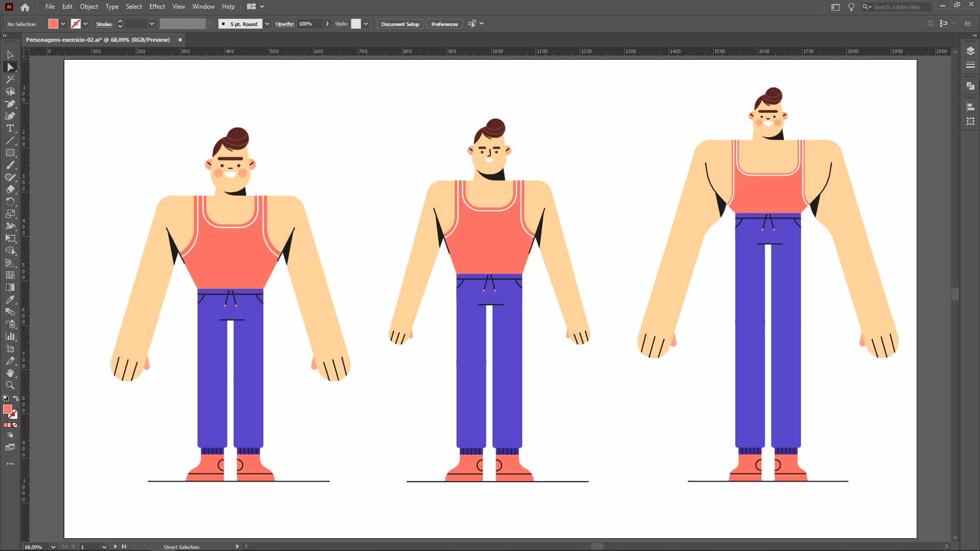Viewport: 980px width, 551px height.
Task: Select the Zoom tool
Action: 10,385
